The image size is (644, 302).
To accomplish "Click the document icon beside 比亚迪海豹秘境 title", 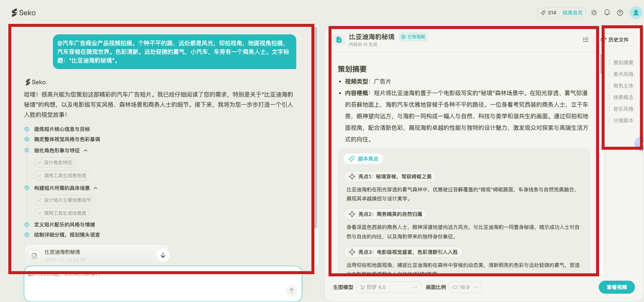I will click(x=339, y=40).
